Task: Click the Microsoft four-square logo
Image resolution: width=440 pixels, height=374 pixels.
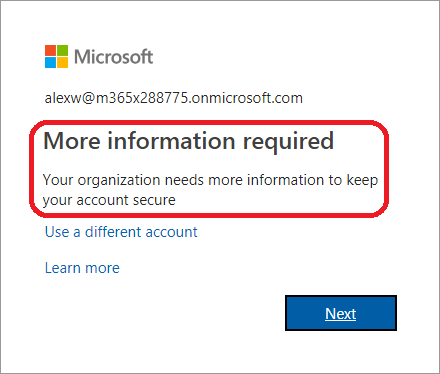Action: coord(57,56)
